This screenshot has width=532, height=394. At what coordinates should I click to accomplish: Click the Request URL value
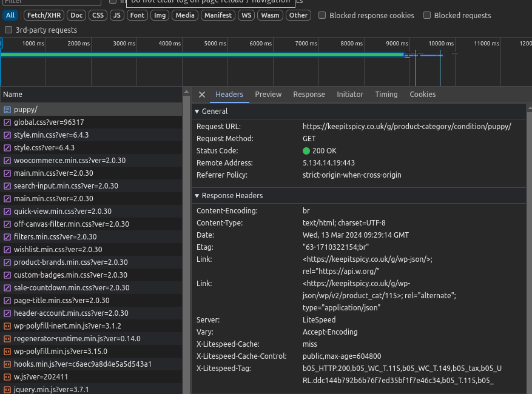coord(407,127)
